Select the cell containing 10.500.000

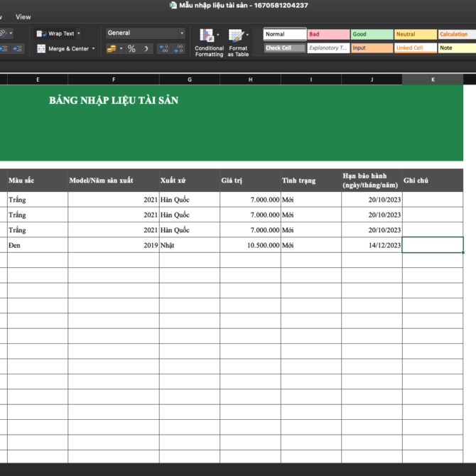[250, 245]
